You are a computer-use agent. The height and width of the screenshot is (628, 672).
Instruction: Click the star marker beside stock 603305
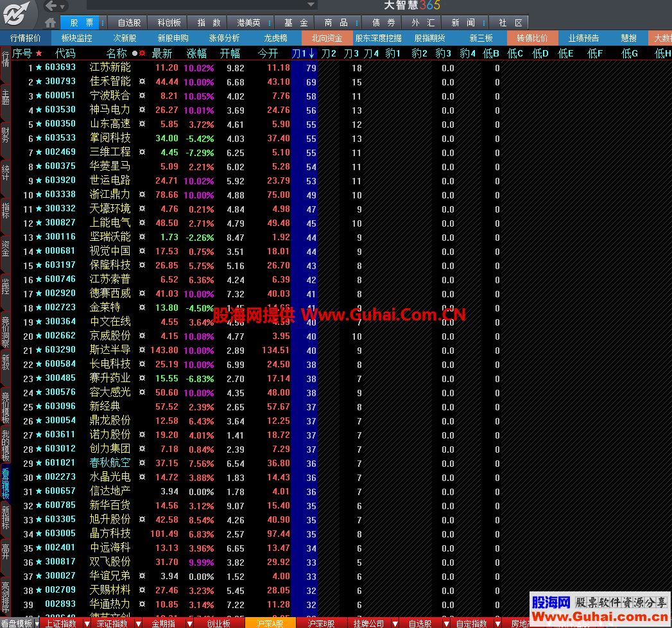point(39,519)
